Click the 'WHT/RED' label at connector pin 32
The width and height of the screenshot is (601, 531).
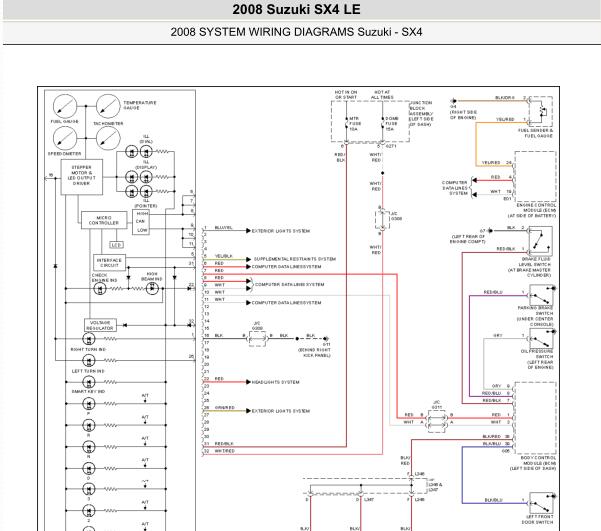(225, 451)
